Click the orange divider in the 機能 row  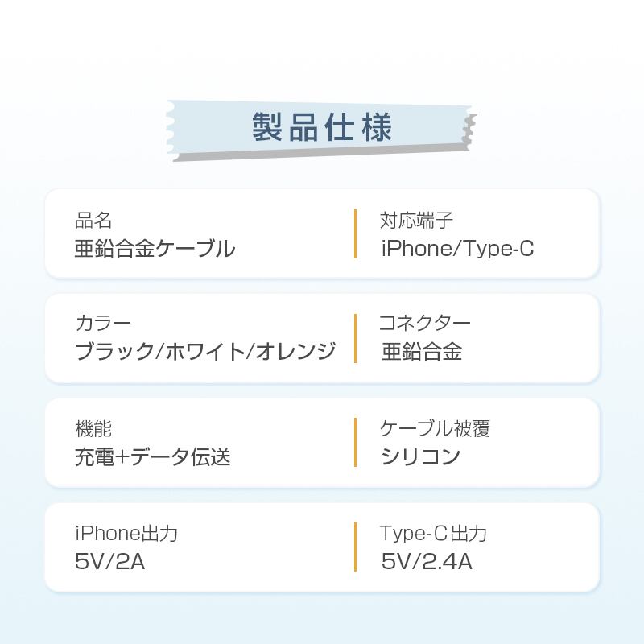(x=355, y=442)
